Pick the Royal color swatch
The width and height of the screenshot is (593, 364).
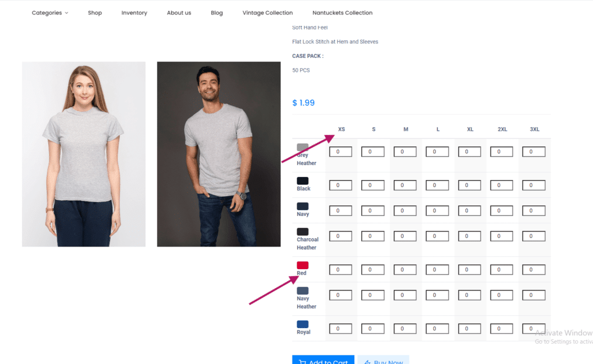[x=302, y=324]
